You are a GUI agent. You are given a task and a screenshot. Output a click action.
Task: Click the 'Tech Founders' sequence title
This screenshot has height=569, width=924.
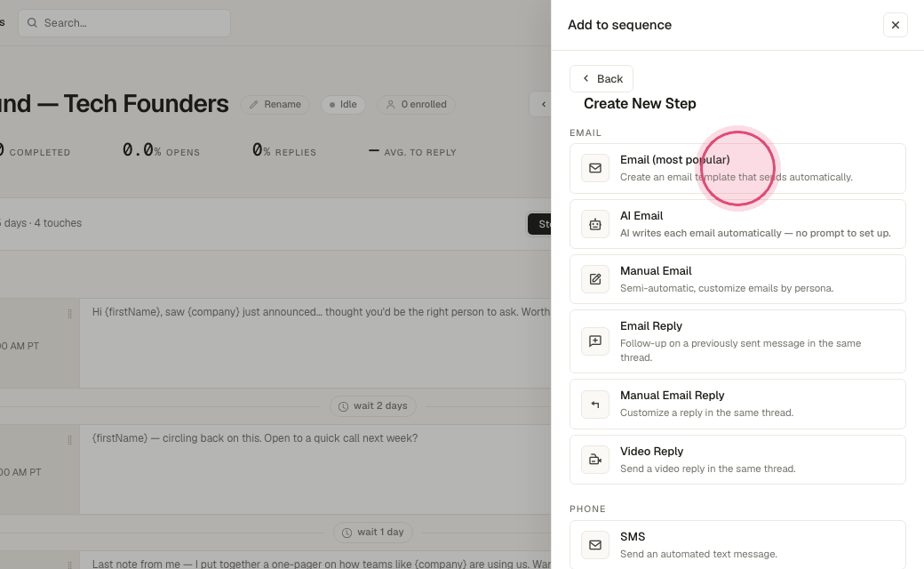(146, 104)
